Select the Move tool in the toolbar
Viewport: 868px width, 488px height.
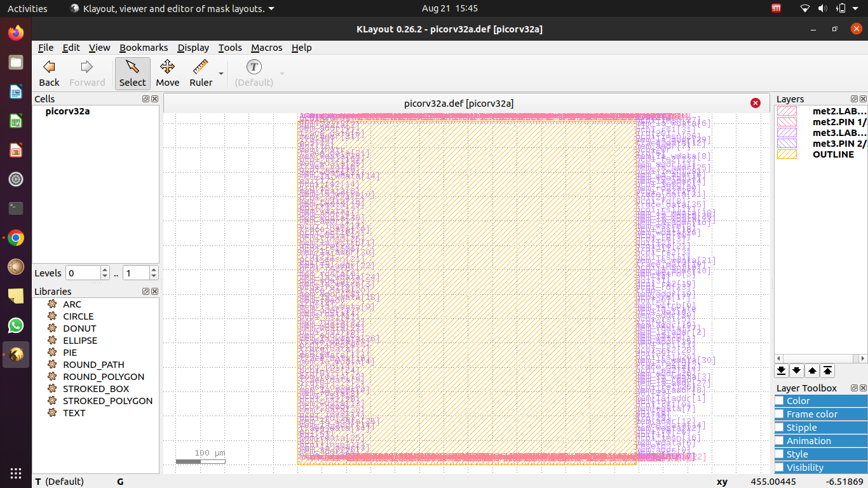pyautogui.click(x=167, y=72)
